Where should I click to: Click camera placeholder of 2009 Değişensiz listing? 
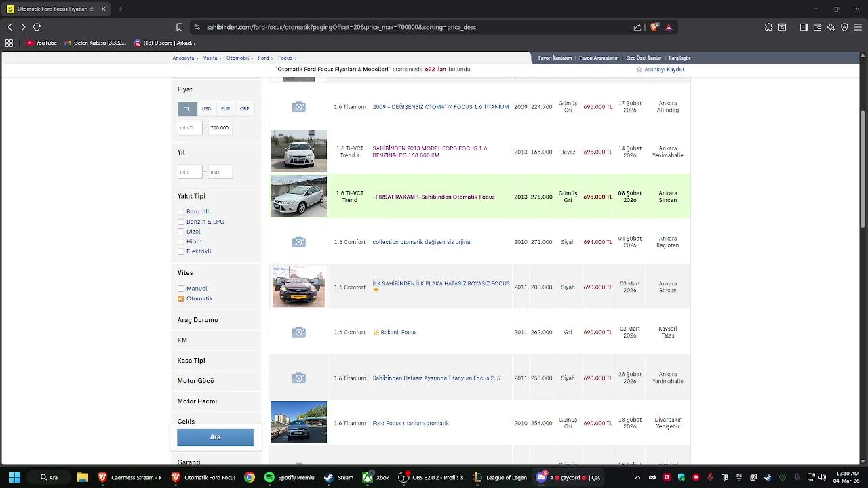[298, 107]
